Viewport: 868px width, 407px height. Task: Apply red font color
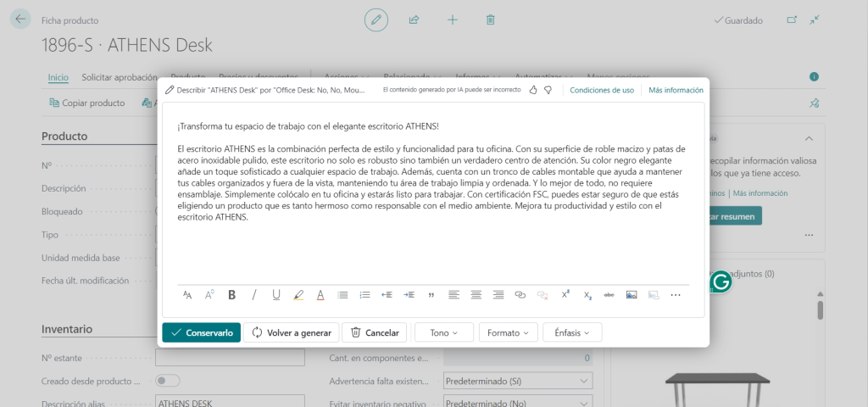[320, 295]
